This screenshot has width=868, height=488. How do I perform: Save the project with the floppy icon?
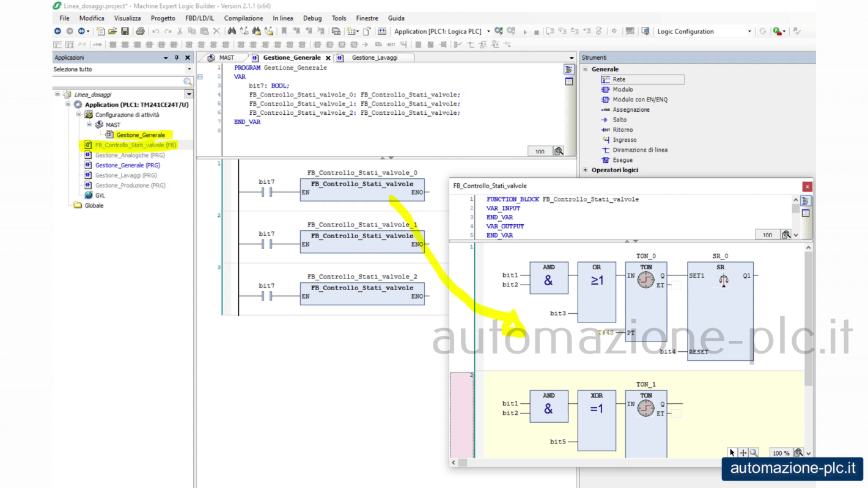(125, 31)
